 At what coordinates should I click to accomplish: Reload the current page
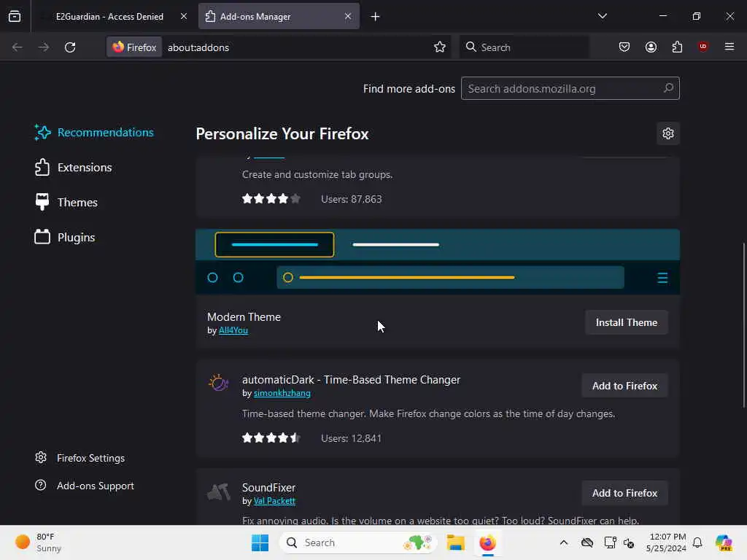tap(70, 47)
